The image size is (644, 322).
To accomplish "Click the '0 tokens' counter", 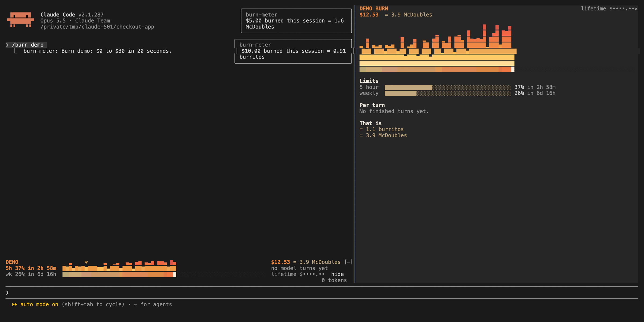I will tap(334, 280).
